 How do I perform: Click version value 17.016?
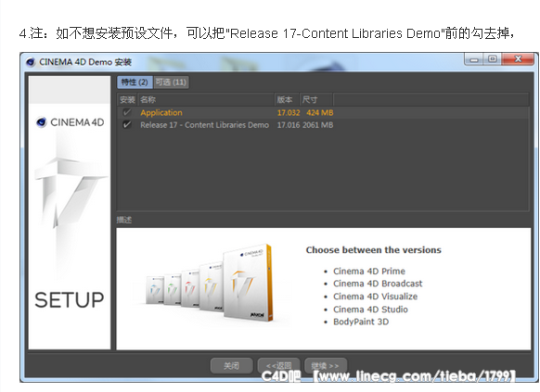point(289,125)
